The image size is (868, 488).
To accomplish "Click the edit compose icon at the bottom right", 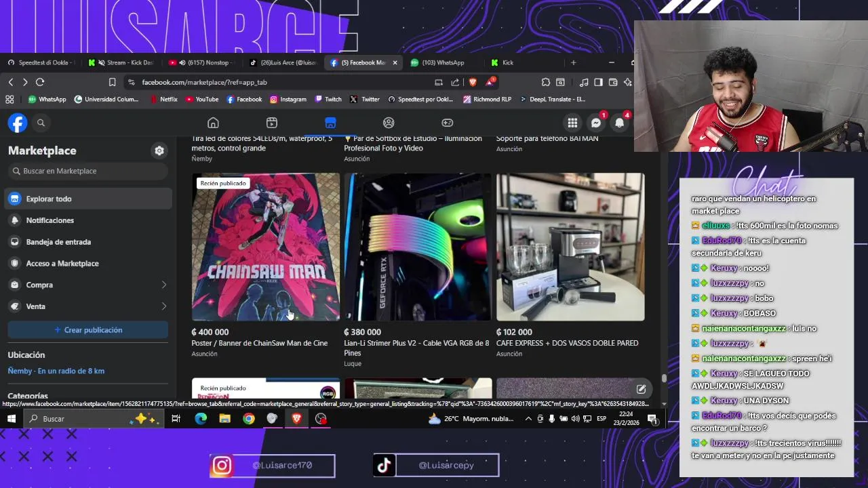I will [x=641, y=389].
